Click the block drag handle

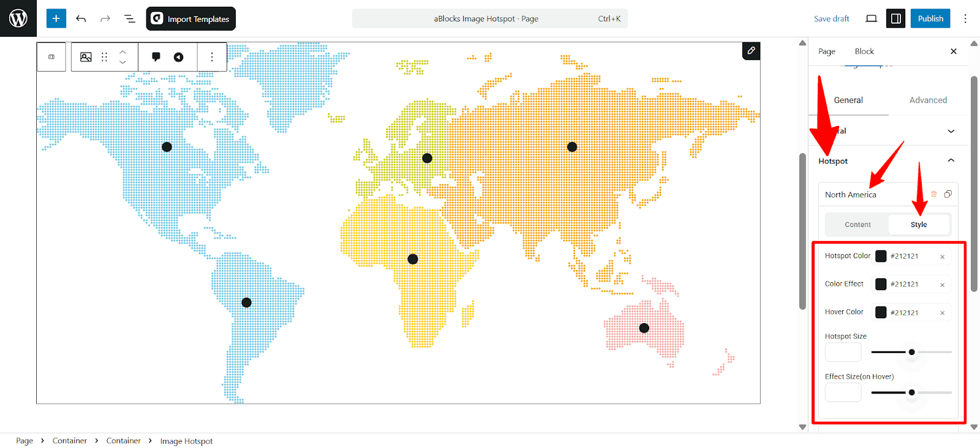pyautogui.click(x=104, y=57)
